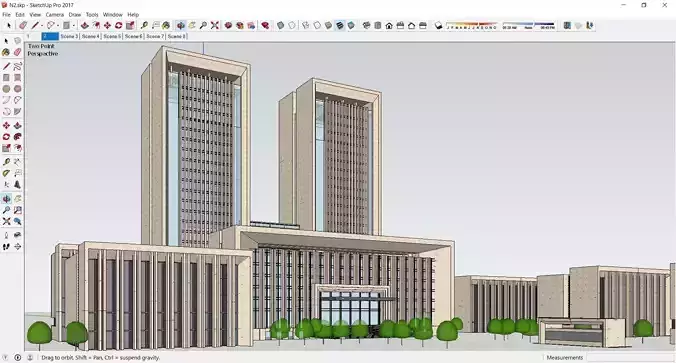
Task: Open the Camera menu
Action: (x=55, y=15)
